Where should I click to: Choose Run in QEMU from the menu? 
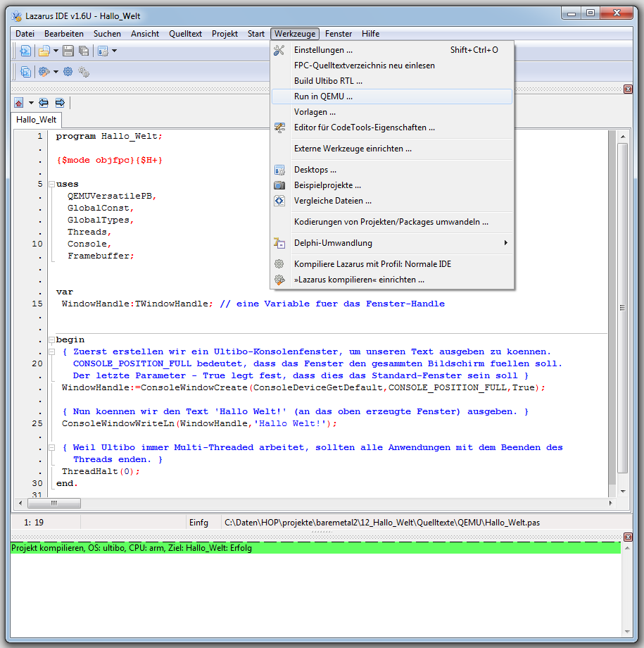[391, 96]
